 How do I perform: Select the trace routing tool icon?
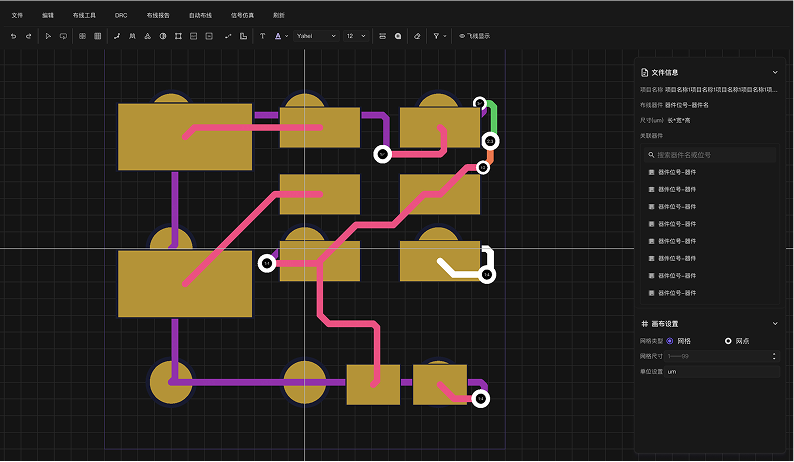click(117, 36)
